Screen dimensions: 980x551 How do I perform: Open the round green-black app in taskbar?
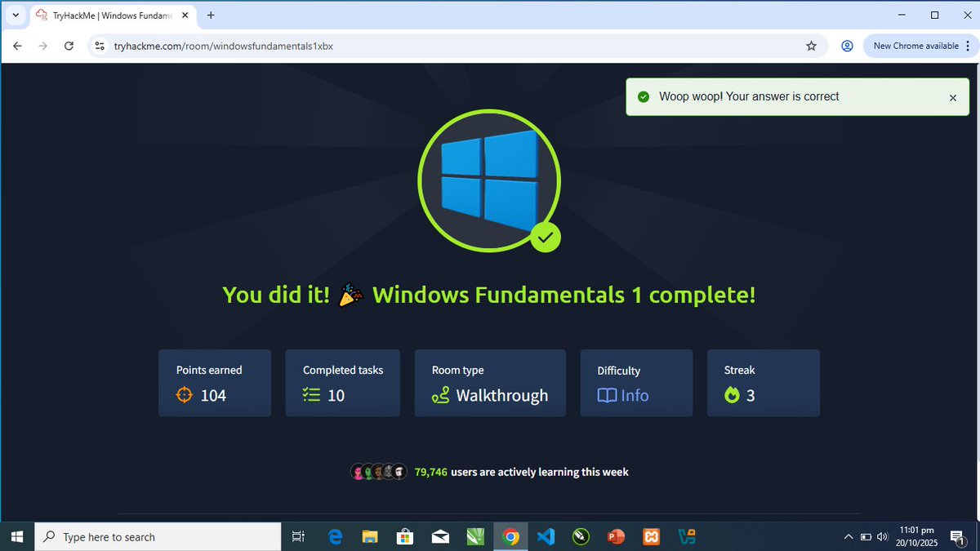[581, 536]
